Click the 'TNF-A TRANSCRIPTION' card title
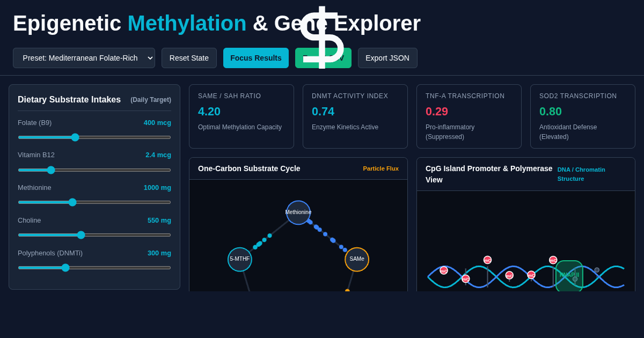Viewport: 644px width, 338px height. click(465, 96)
